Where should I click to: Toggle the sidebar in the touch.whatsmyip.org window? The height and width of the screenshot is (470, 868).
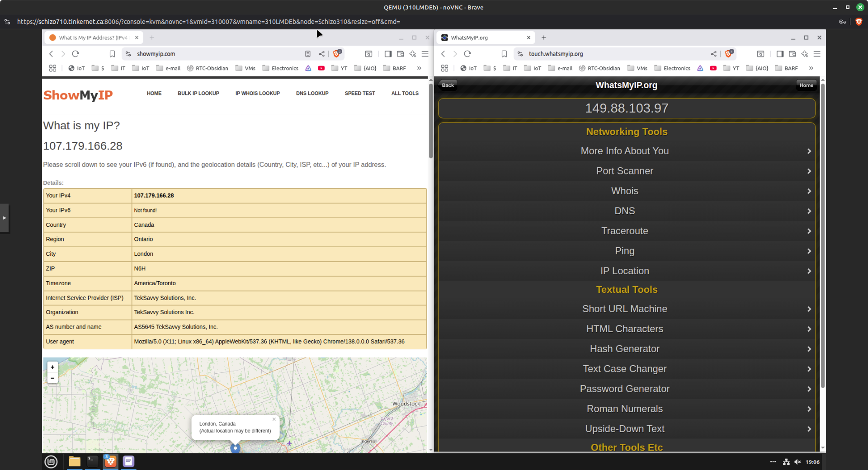[780, 54]
